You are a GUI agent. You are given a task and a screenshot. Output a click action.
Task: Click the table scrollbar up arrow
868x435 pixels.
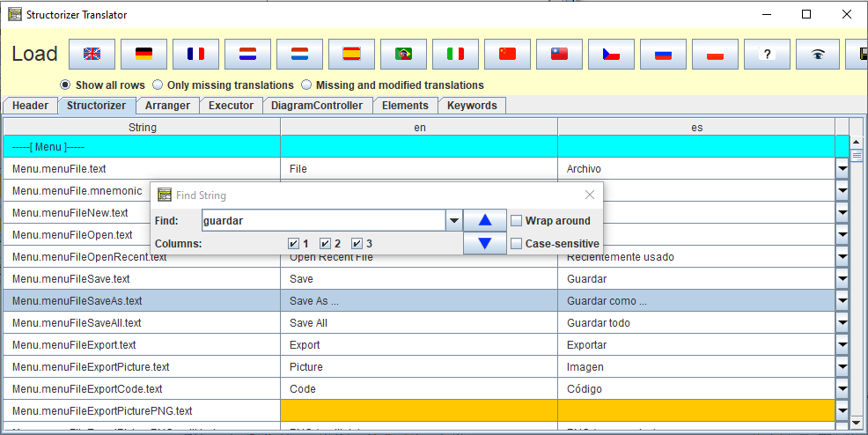click(x=857, y=142)
